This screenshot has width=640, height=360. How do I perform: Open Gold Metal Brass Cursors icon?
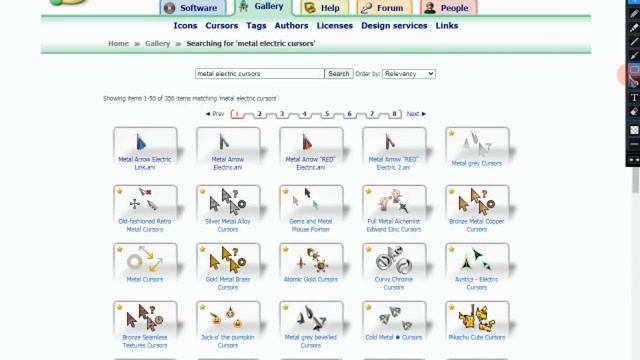click(228, 259)
